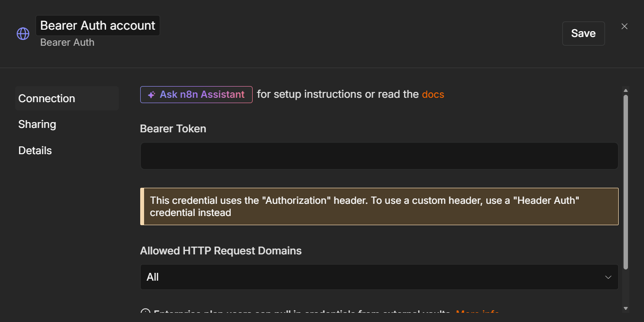
Task: Open the Allowed HTTP Request Domains dropdown
Action: [x=379, y=277]
